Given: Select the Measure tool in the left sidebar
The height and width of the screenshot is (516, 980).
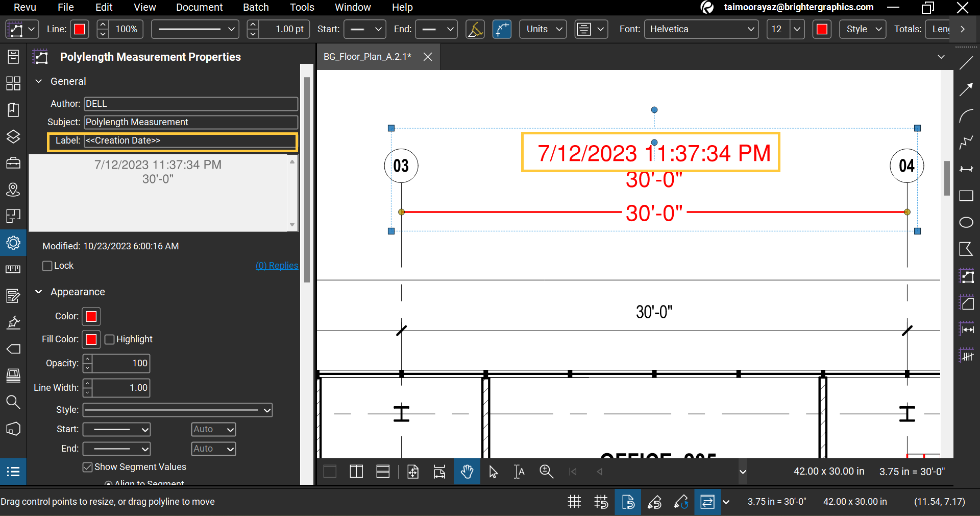Looking at the screenshot, I should pyautogui.click(x=13, y=269).
